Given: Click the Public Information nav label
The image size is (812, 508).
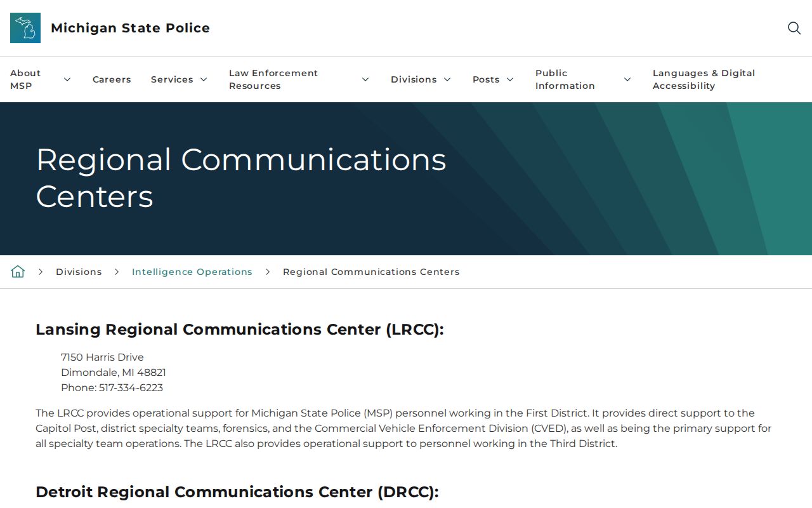Looking at the screenshot, I should click(565, 79).
